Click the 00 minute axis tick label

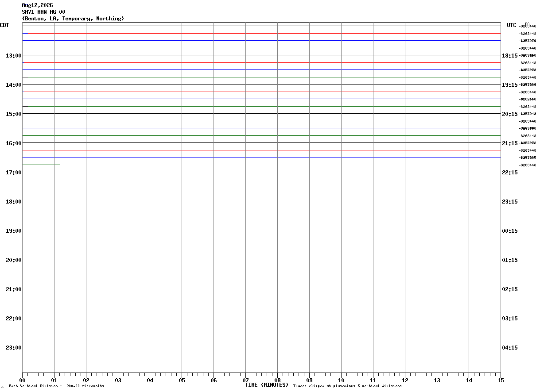point(22,380)
